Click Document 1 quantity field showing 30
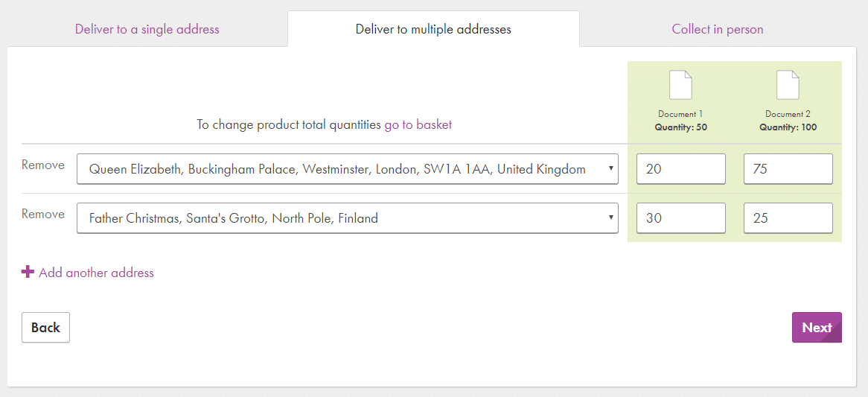Viewport: 868px width, 397px height. [x=680, y=218]
